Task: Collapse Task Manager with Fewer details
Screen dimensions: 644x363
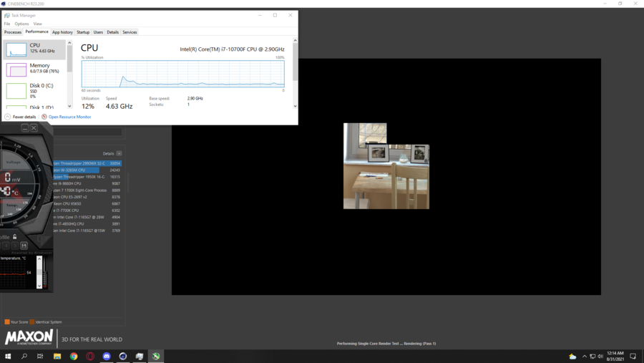Action: (20, 117)
